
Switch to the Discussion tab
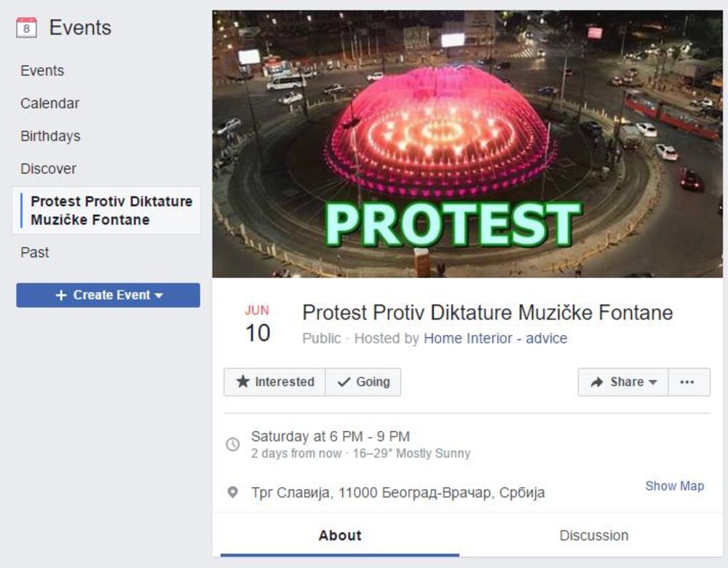point(593,535)
